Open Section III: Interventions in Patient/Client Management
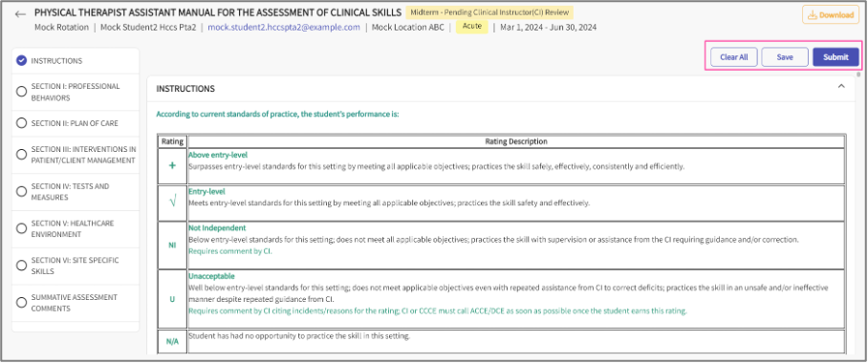The height and width of the screenshot is (363, 868). click(76, 155)
